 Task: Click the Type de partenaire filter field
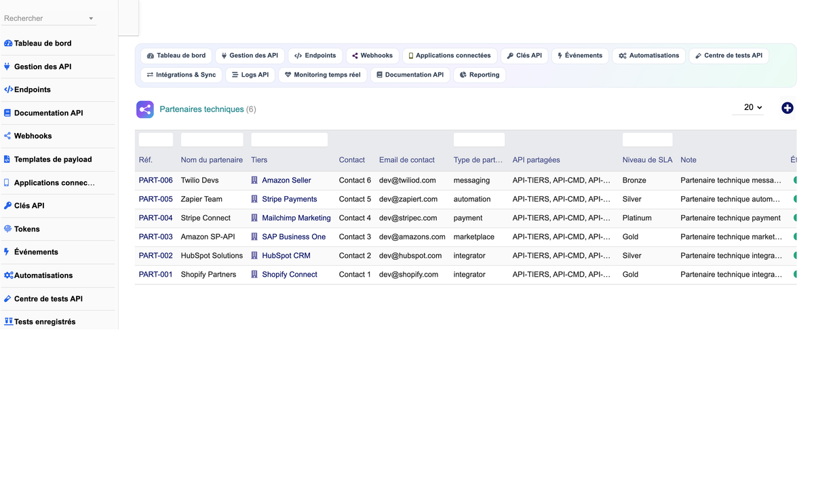pos(479,140)
